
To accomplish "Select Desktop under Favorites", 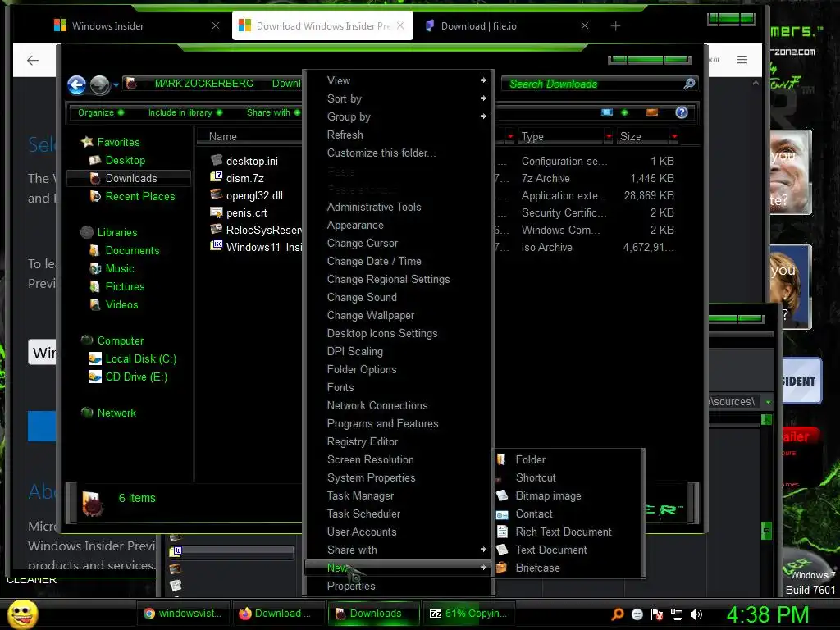I will [x=125, y=160].
